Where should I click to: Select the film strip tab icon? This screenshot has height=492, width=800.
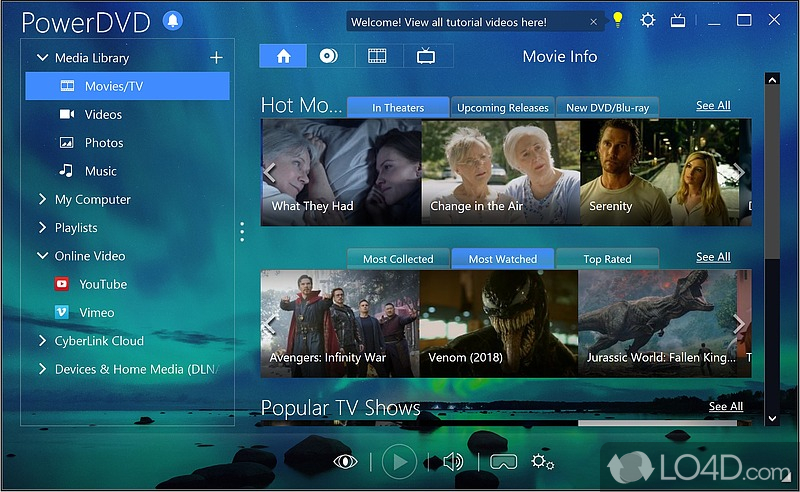[377, 56]
